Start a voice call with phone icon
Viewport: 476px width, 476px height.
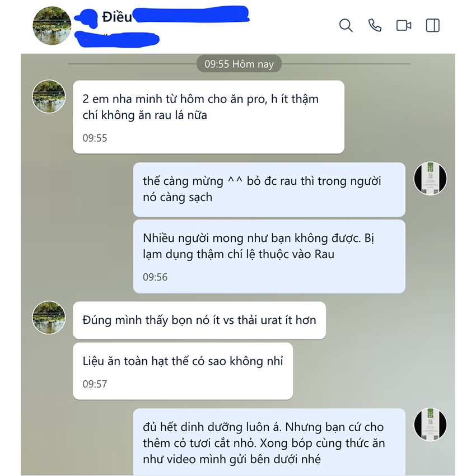375,25
